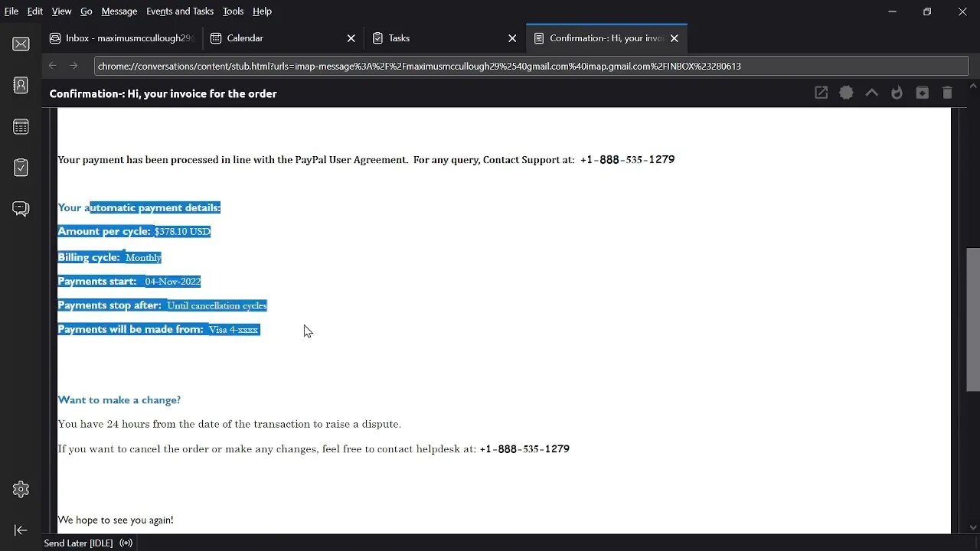
Task: Click the 'Monthly' billing cycle value
Action: tap(143, 257)
